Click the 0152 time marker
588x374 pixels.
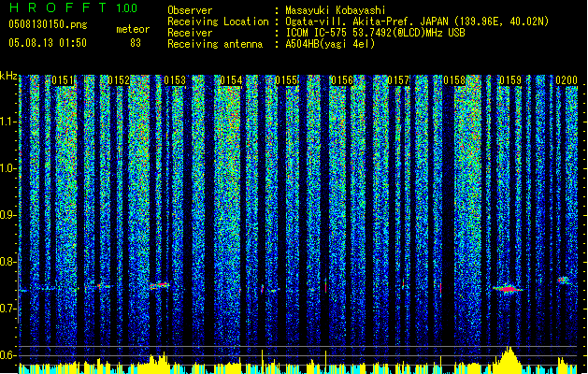(x=119, y=80)
